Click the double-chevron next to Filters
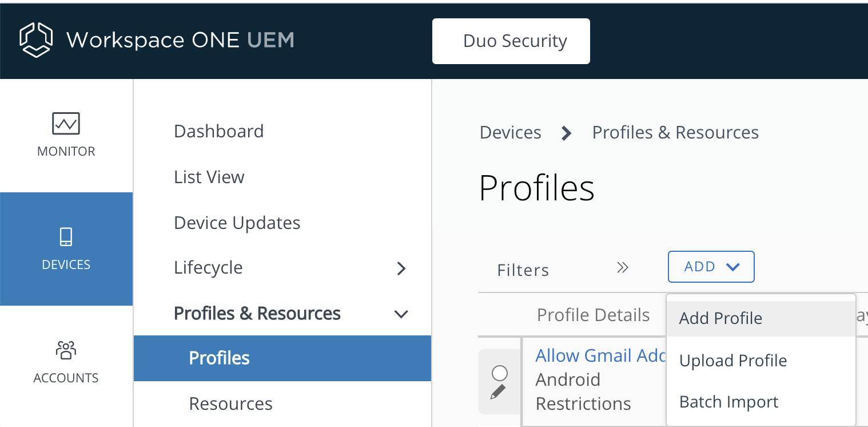This screenshot has width=868, height=427. (623, 267)
